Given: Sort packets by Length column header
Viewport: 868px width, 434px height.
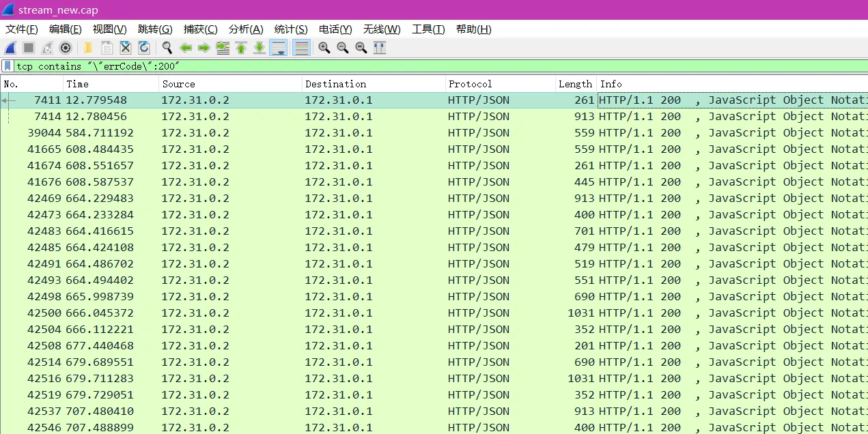Looking at the screenshot, I should pos(575,84).
